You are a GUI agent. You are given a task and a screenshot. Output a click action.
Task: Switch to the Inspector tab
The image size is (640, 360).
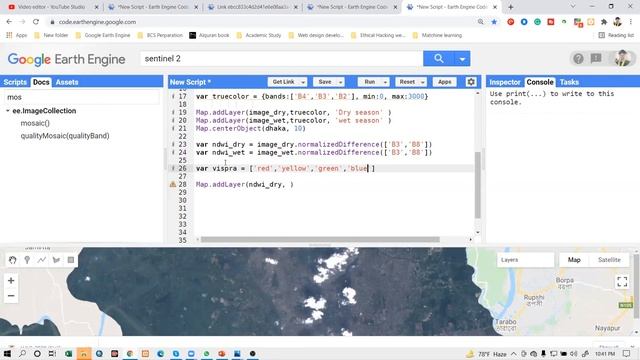(505, 82)
